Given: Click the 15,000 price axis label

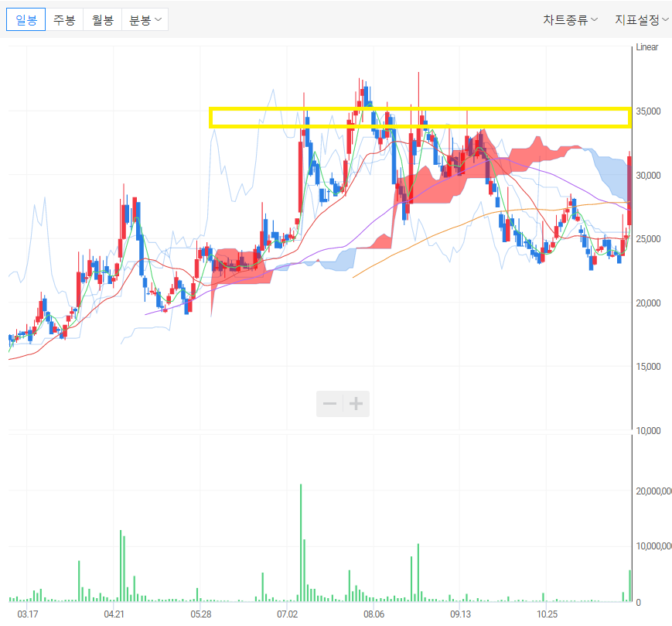Looking at the screenshot, I should 648,367.
